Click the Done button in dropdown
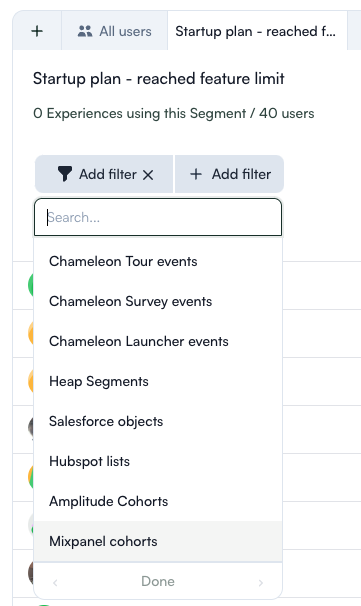This screenshot has height=606, width=361. pyautogui.click(x=158, y=581)
